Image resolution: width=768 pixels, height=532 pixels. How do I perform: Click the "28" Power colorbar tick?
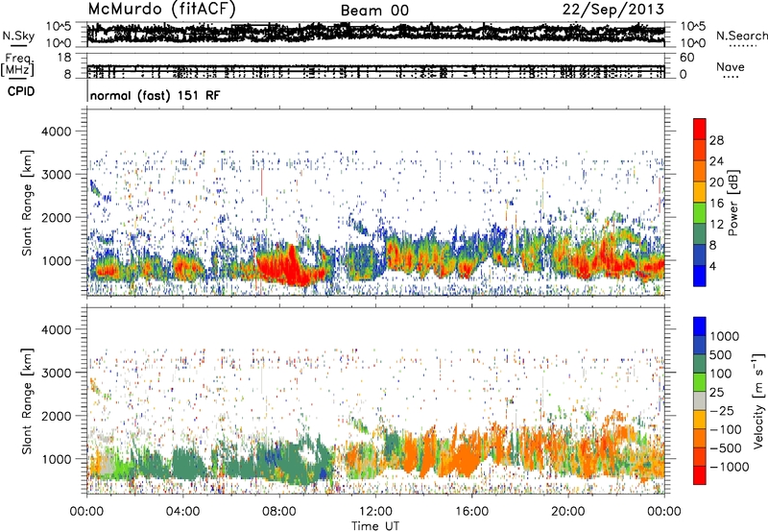(716, 140)
